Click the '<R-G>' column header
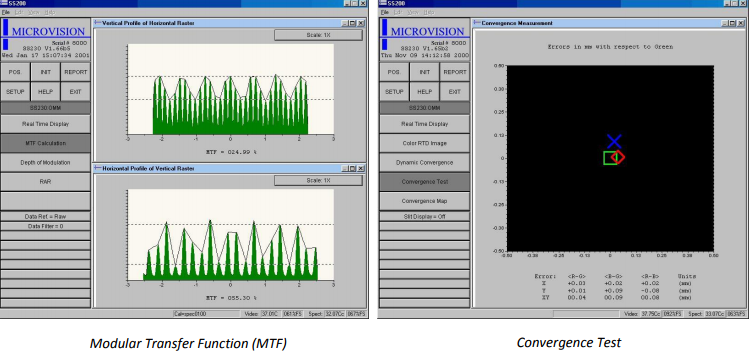This screenshot has width=749, height=363. (x=577, y=276)
